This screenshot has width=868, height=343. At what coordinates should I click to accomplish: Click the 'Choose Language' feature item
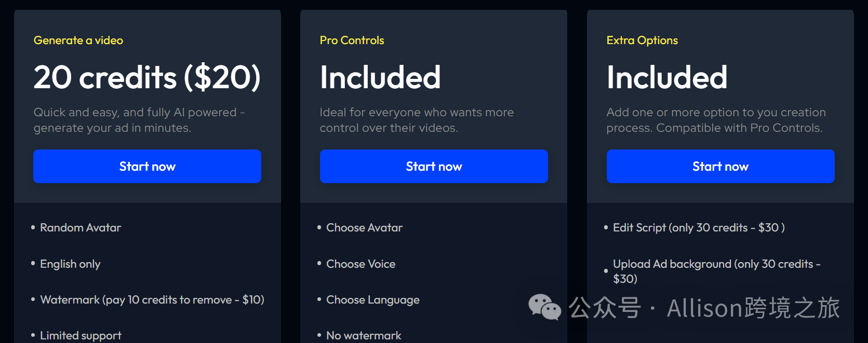[372, 300]
